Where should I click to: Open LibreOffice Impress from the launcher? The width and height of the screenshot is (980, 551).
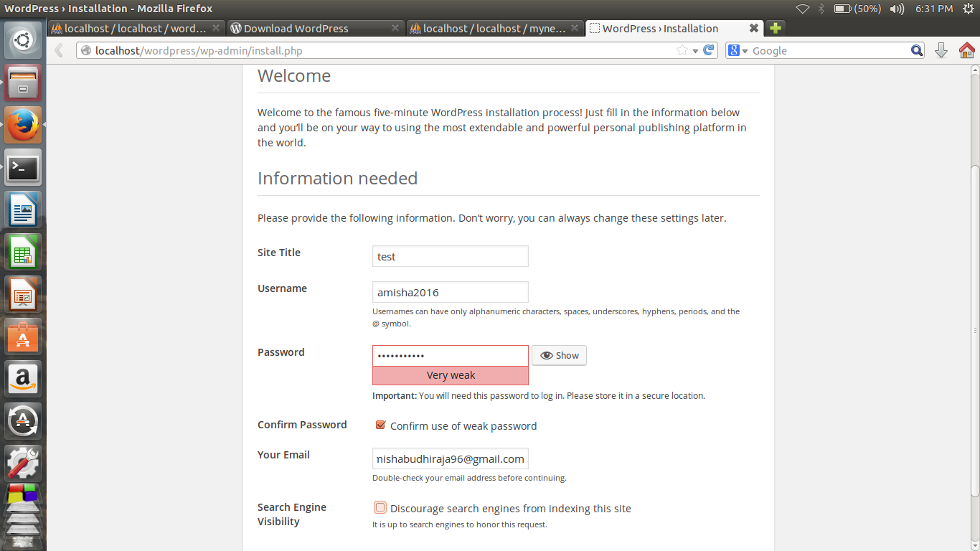coord(24,295)
